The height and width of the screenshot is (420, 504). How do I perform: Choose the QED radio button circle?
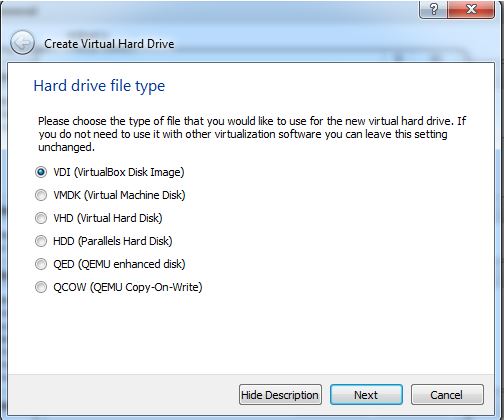click(x=41, y=264)
